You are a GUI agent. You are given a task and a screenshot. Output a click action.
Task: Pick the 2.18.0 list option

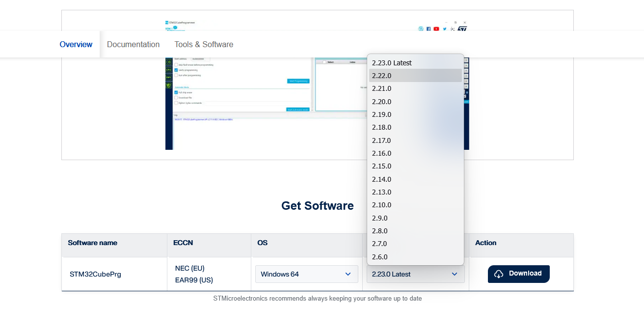415,127
